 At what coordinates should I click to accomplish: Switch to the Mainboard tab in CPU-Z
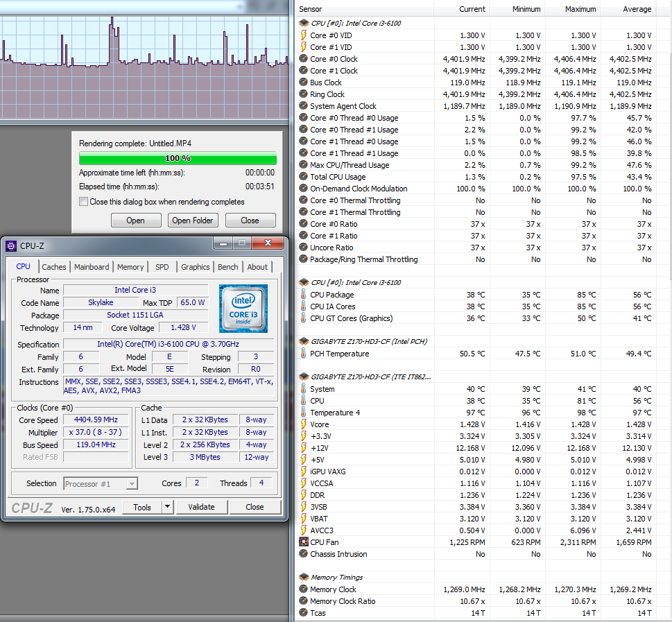pos(92,267)
